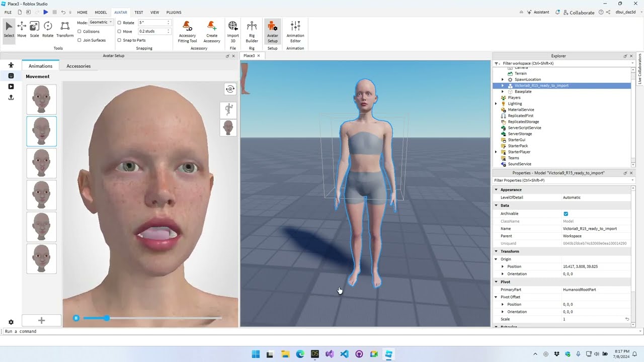Screen dimensions: 644x362
Task: Click the upload/publish icon in the Avatar Setup sidebar
Action: pyautogui.click(x=11, y=98)
